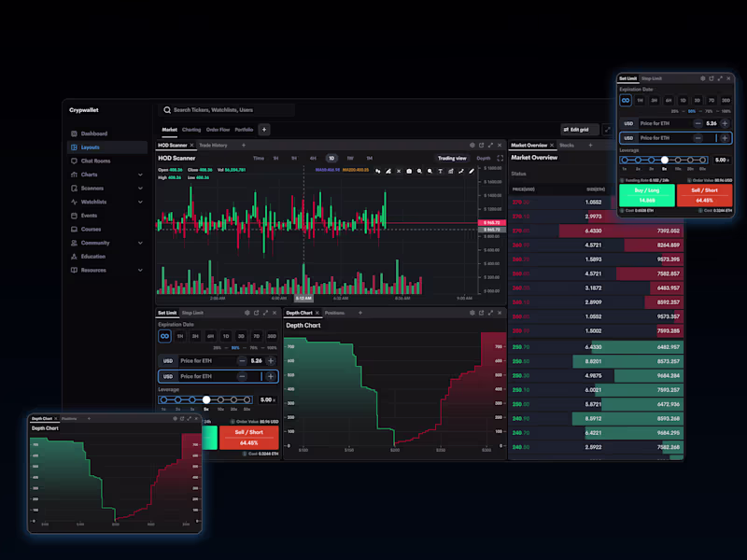Switch to the Order Flow tab
Screen dimensions: 747x560
[217, 130]
